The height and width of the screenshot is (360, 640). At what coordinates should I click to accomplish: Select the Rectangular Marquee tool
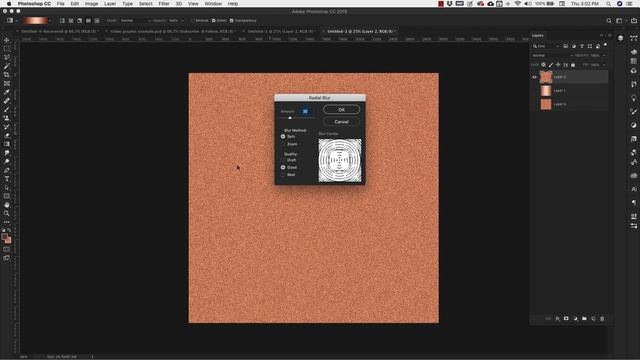(x=7, y=49)
